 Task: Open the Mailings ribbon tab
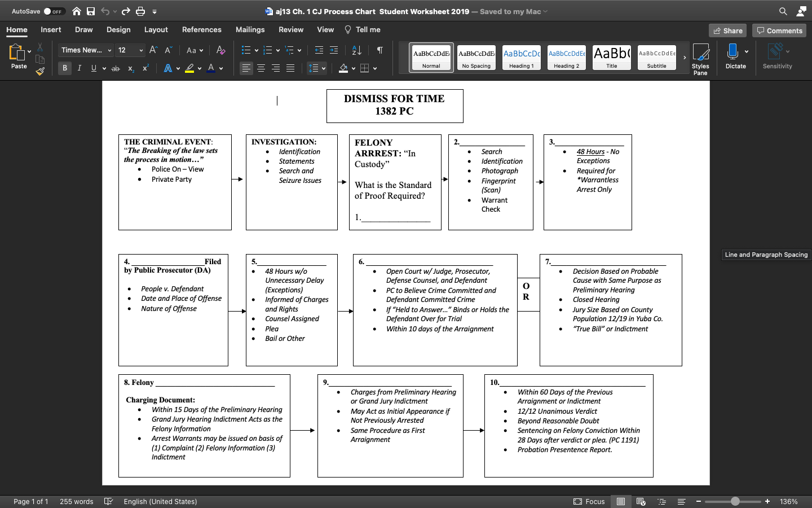[x=250, y=30]
